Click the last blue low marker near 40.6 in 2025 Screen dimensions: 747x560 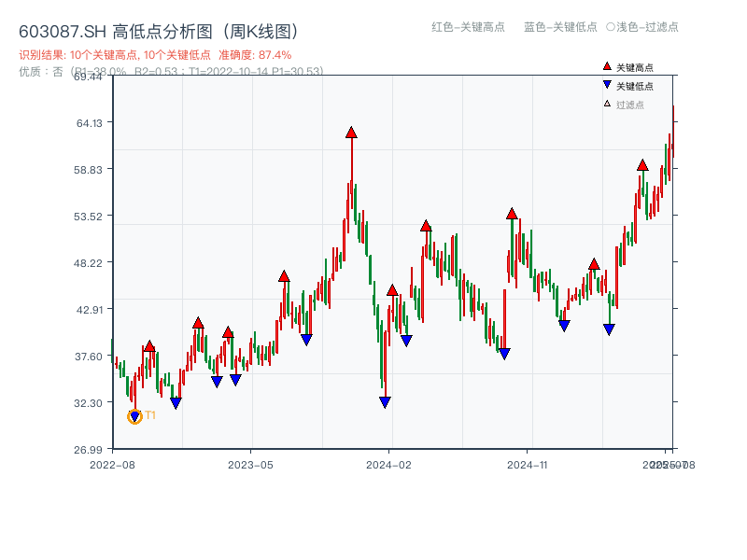click(609, 329)
